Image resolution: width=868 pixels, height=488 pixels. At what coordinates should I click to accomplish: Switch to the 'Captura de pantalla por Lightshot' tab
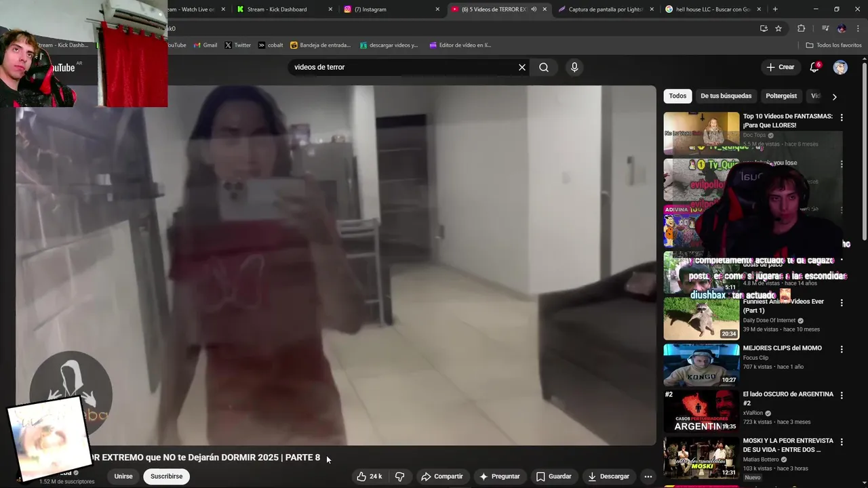coord(606,9)
